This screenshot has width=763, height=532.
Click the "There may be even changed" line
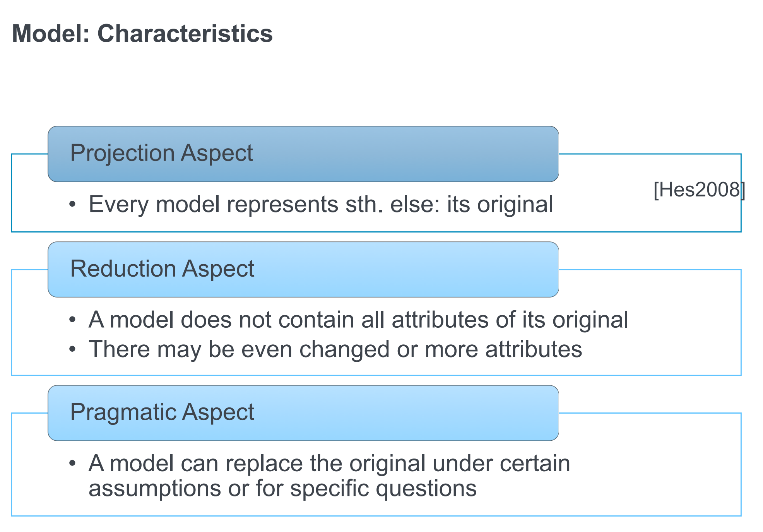click(335, 349)
